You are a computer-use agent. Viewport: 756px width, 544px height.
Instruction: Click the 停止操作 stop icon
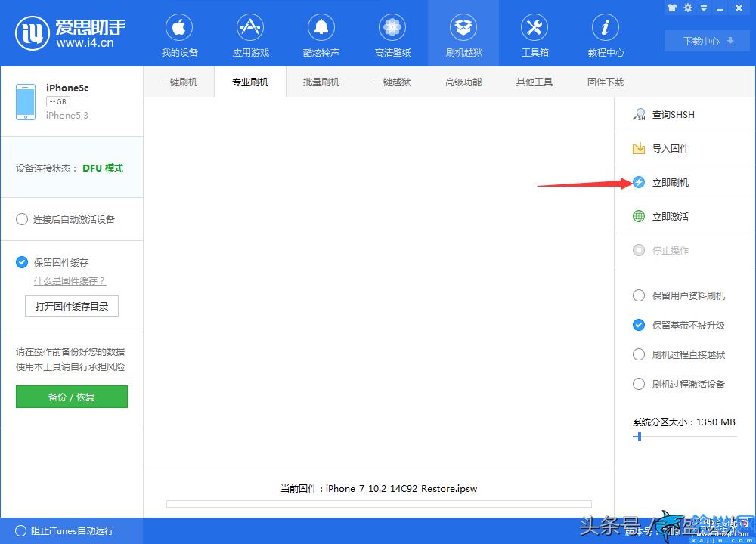pyautogui.click(x=639, y=250)
